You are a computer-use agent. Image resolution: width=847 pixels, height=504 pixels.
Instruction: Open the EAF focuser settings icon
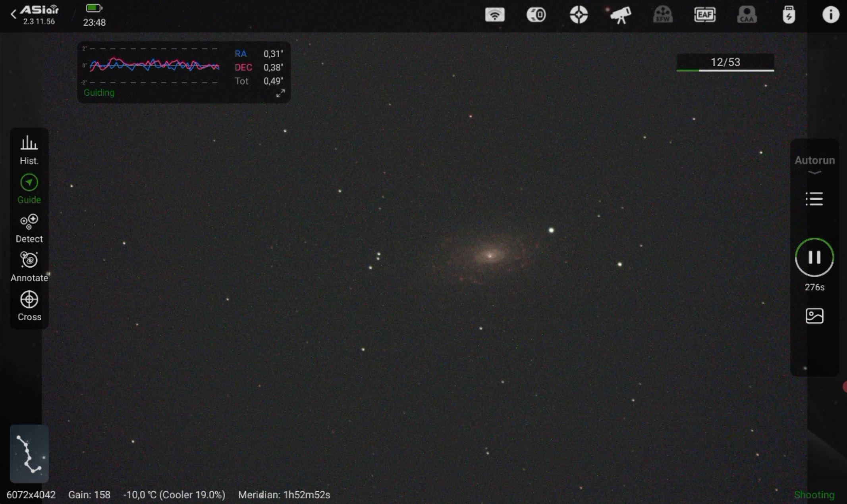click(x=705, y=15)
